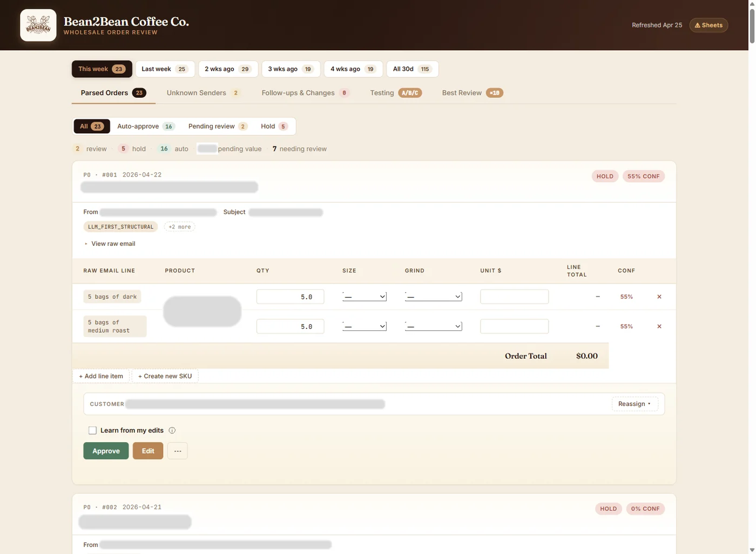Switch to the Unknown Senders tab

(203, 93)
